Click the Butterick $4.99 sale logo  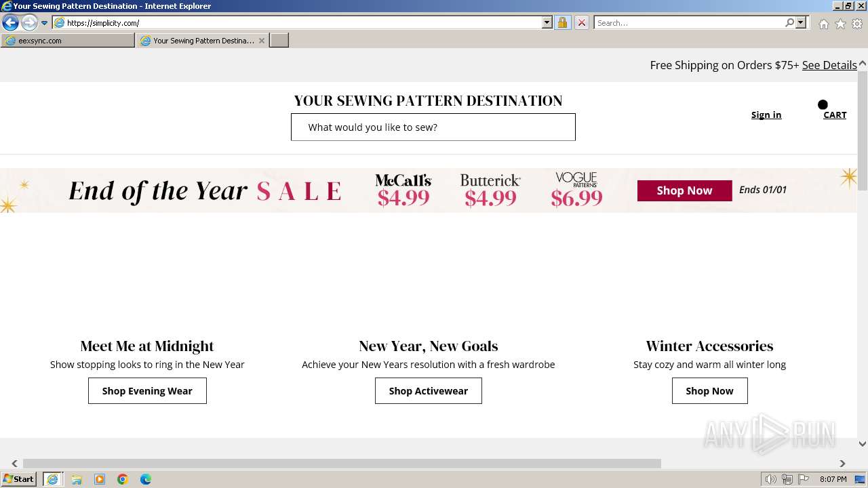coord(490,190)
